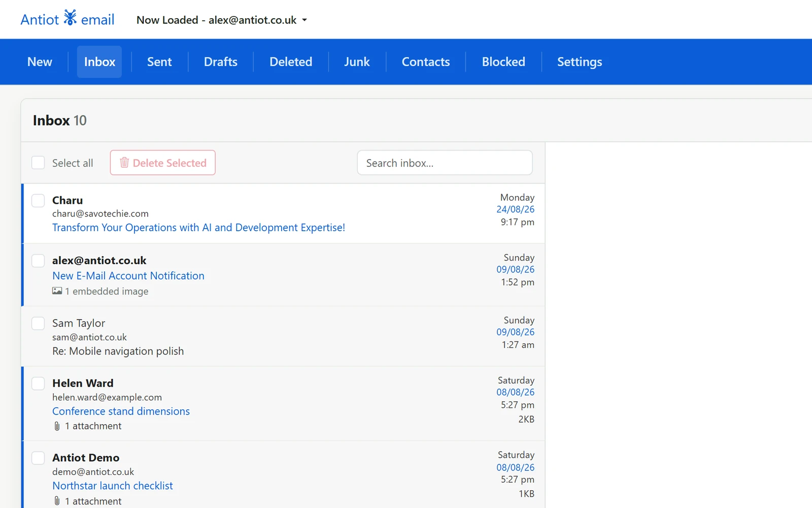This screenshot has width=812, height=508.
Task: Open the Settings tab
Action: pos(580,61)
